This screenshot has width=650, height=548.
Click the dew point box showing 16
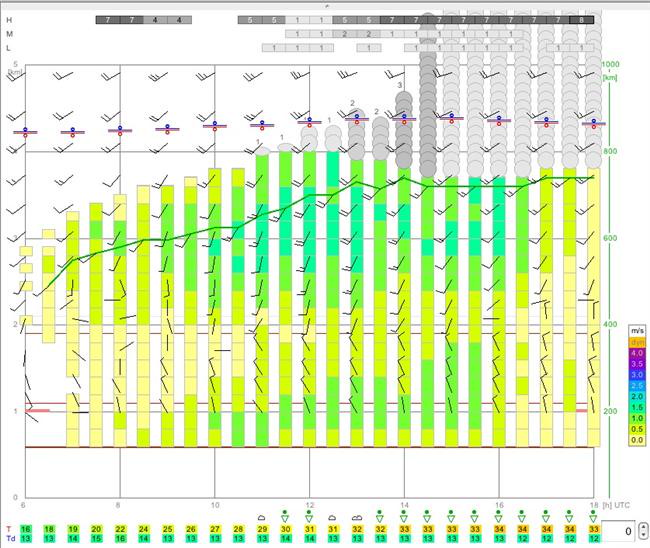120,538
